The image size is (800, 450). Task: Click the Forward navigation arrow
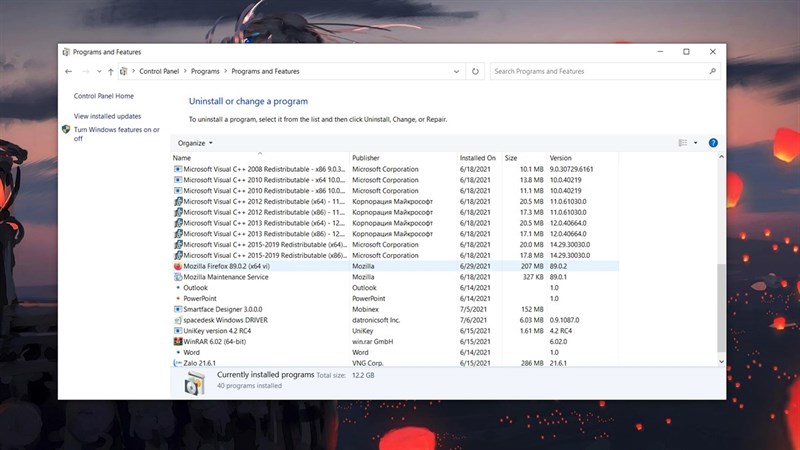pyautogui.click(x=85, y=71)
